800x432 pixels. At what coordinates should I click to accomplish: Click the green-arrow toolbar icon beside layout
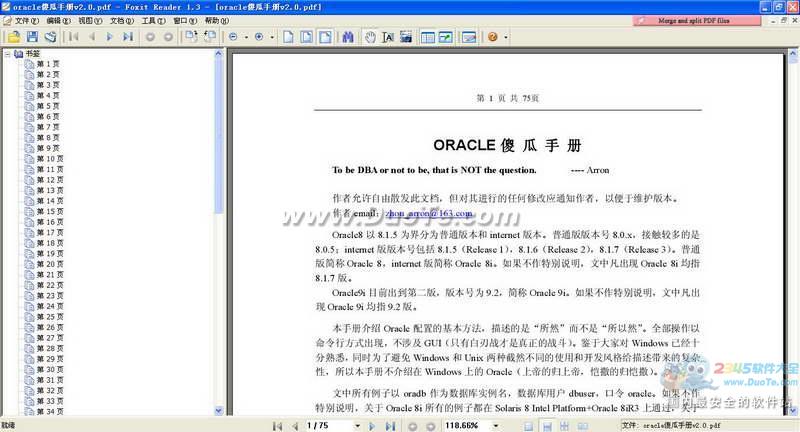(x=445, y=37)
